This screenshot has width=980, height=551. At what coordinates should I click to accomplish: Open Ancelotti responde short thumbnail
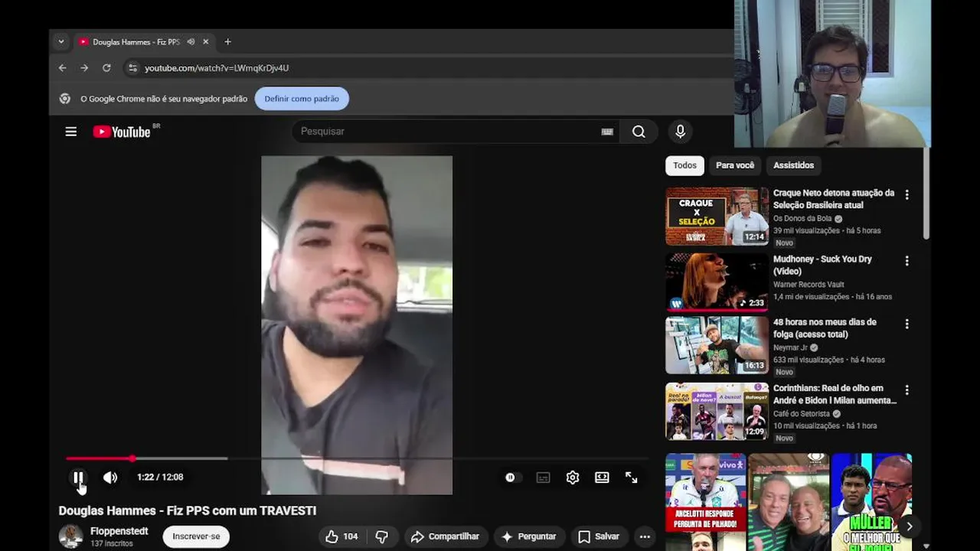click(x=705, y=502)
